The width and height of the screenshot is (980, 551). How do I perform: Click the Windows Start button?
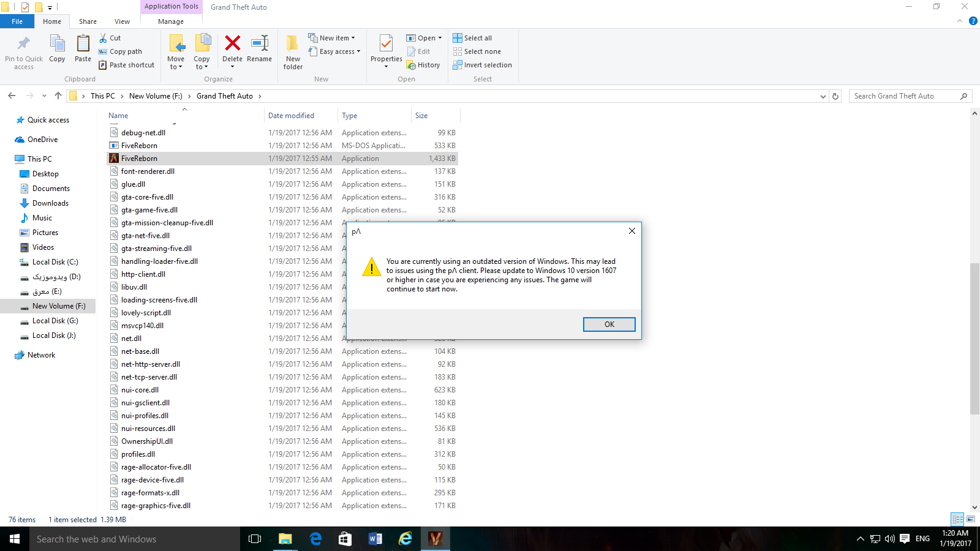click(15, 539)
